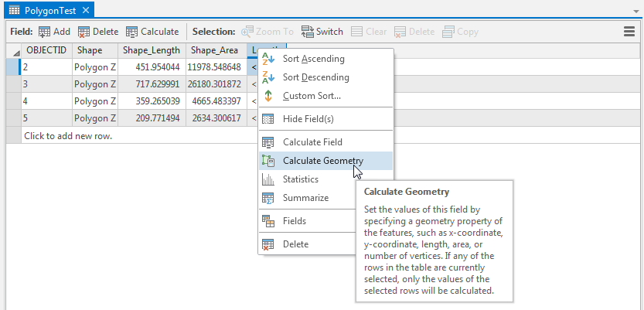Click the Shape_Area value 4665.483397

pos(216,101)
